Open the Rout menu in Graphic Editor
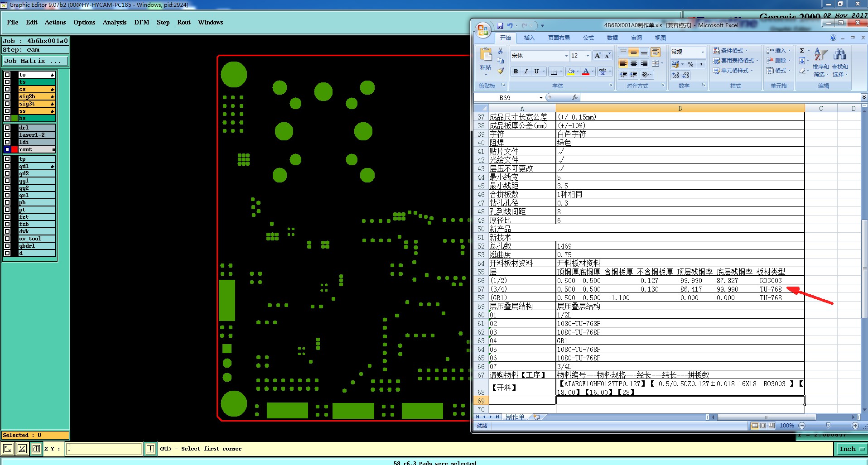868x465 pixels. pos(184,22)
